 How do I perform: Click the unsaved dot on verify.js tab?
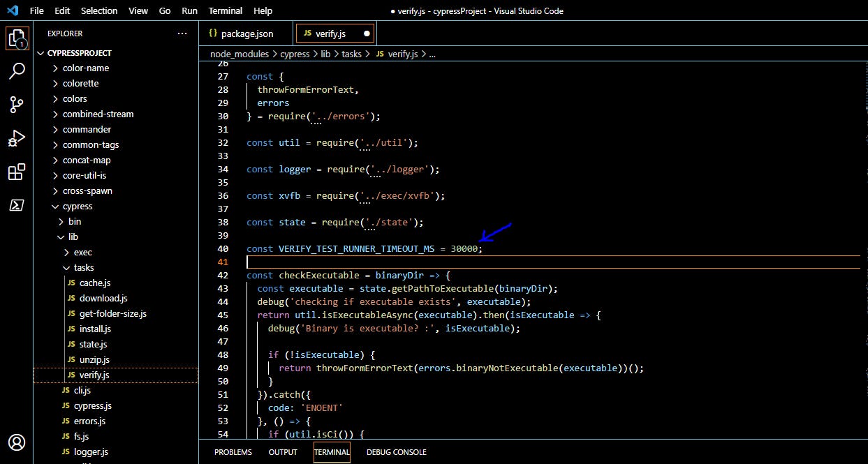[x=366, y=32]
